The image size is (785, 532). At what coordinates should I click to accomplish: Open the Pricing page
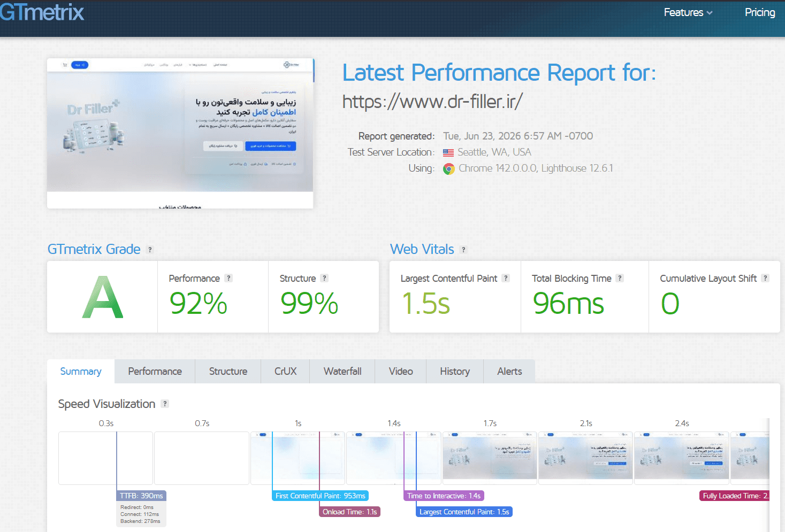[760, 12]
